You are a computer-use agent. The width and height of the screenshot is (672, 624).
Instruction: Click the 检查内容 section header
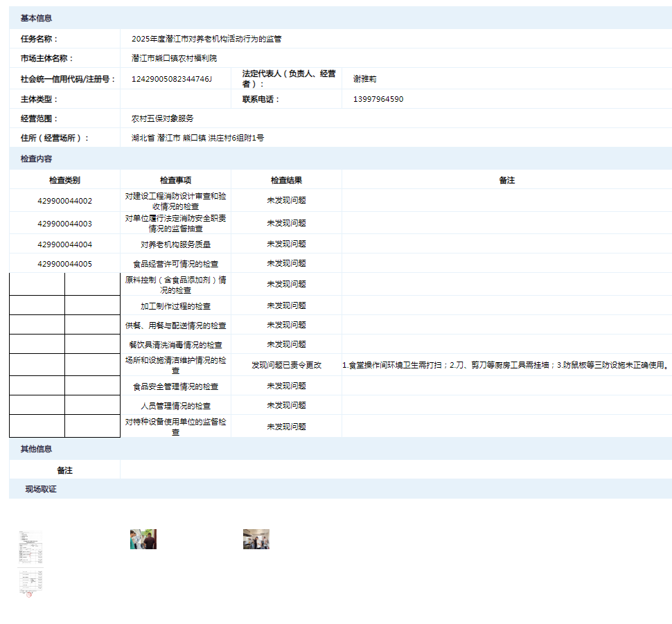tap(36, 159)
